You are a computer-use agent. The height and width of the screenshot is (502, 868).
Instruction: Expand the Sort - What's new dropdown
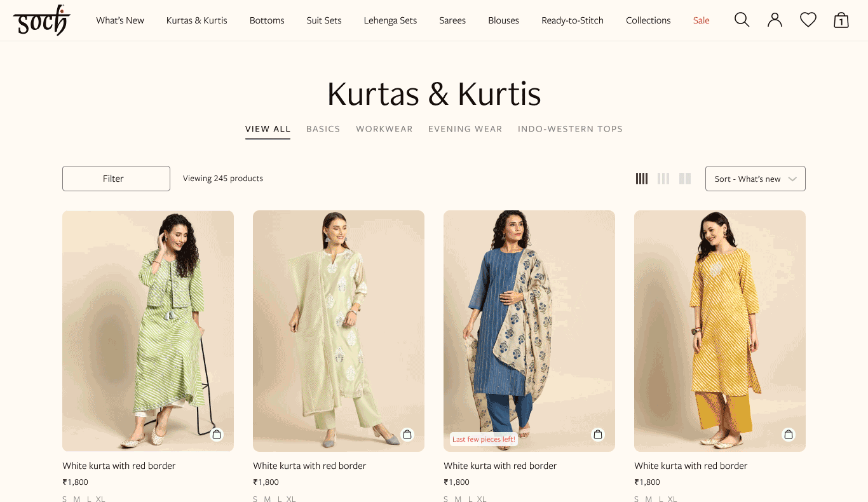(x=756, y=179)
